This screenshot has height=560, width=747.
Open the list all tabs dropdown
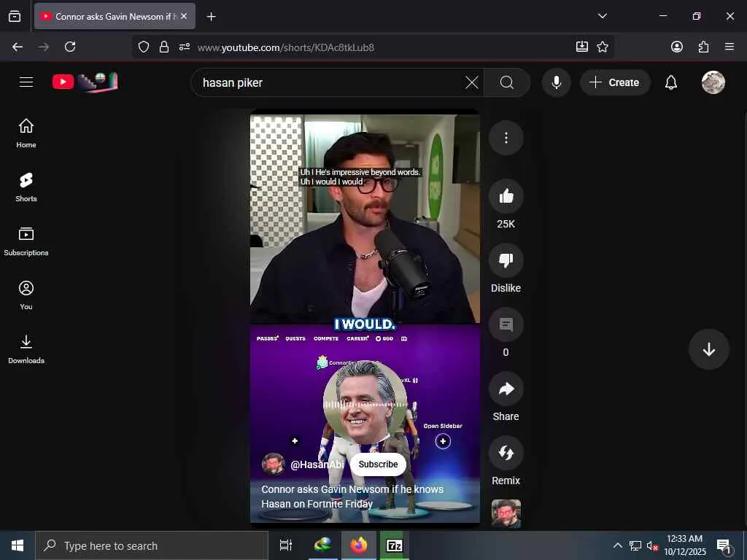click(603, 16)
